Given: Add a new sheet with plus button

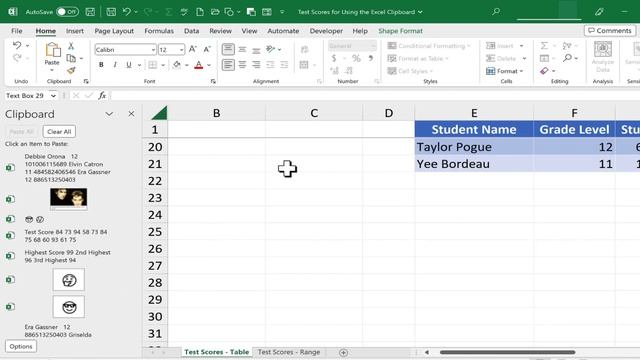Looking at the screenshot, I should click(344, 352).
